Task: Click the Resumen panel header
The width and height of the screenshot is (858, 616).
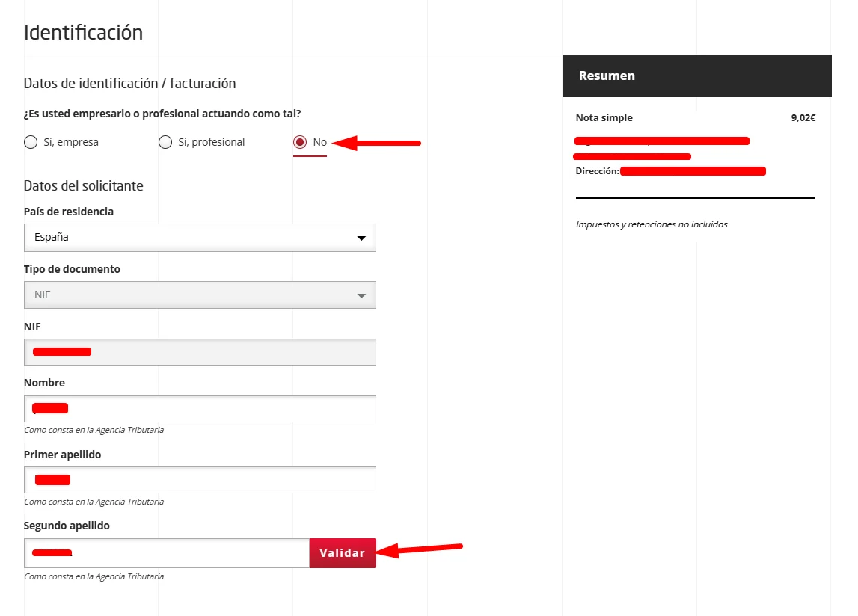Action: 696,76
